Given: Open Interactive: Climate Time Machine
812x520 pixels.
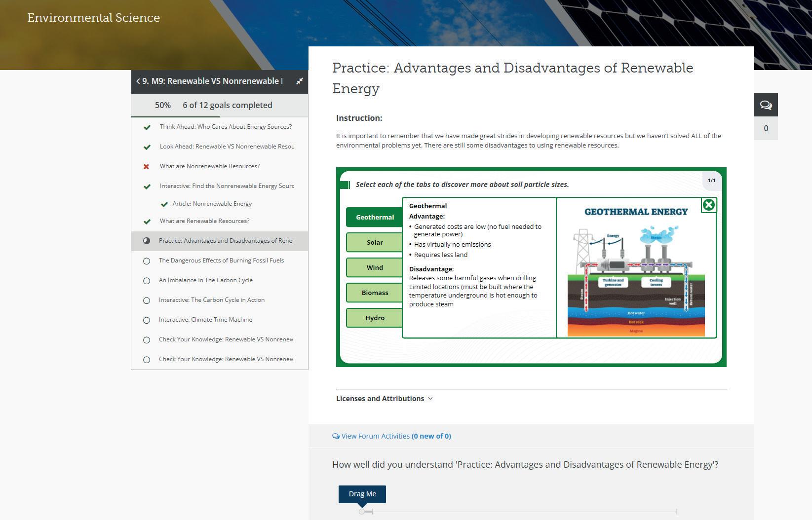Looking at the screenshot, I should [205, 320].
